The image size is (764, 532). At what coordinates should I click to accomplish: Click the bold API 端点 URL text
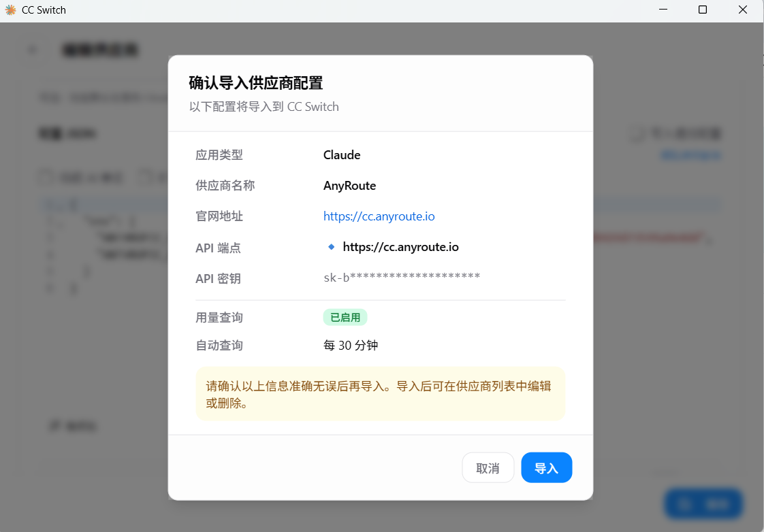pos(400,247)
